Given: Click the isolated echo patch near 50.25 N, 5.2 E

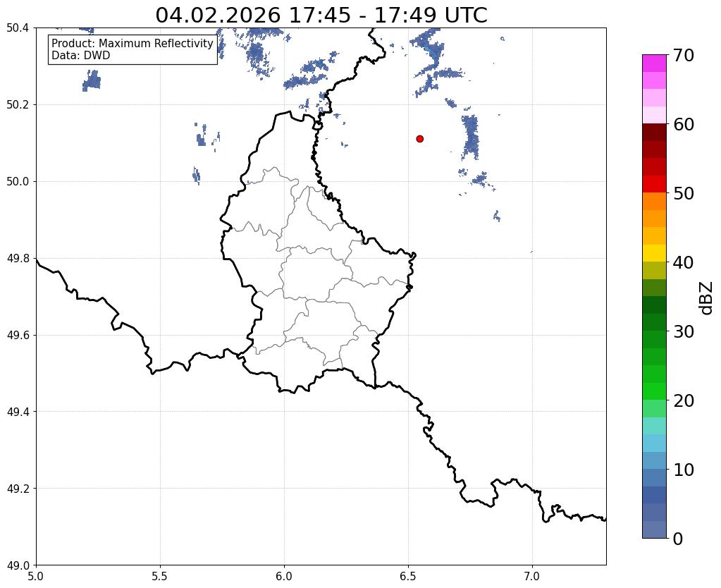Looking at the screenshot, I should click(x=92, y=81).
